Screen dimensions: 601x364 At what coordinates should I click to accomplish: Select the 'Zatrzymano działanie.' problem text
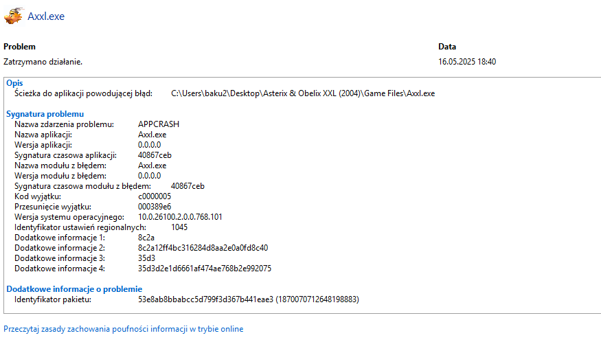43,62
